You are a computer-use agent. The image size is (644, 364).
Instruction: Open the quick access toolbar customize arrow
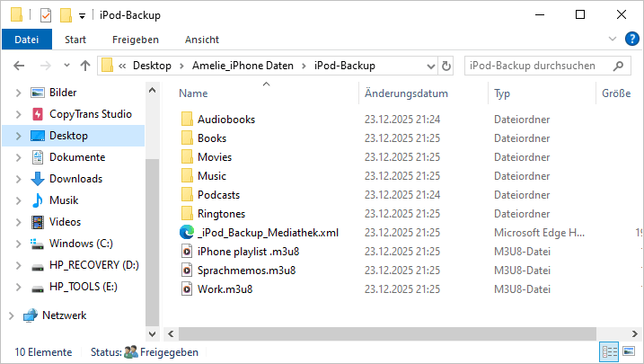coord(82,16)
